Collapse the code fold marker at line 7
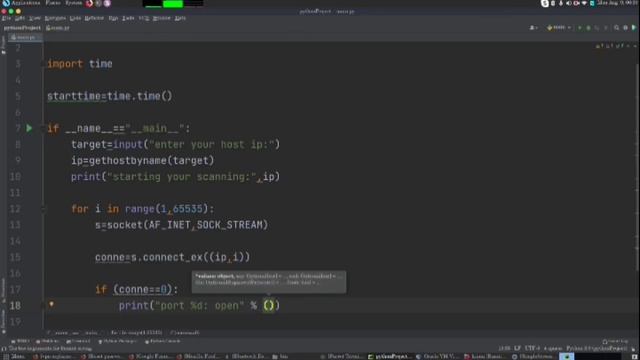 click(43, 128)
